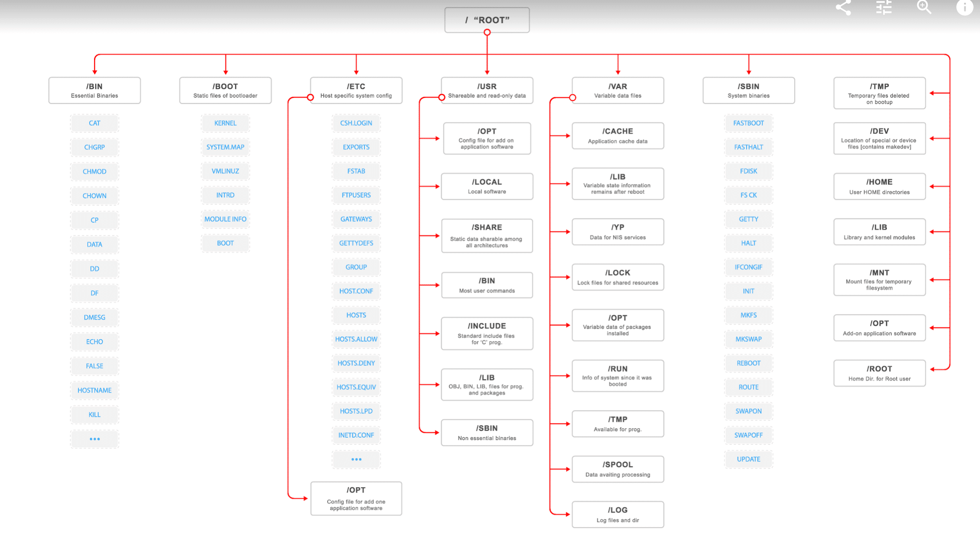Click the CHMOD entry under /BIN
980x538 pixels.
pos(94,172)
